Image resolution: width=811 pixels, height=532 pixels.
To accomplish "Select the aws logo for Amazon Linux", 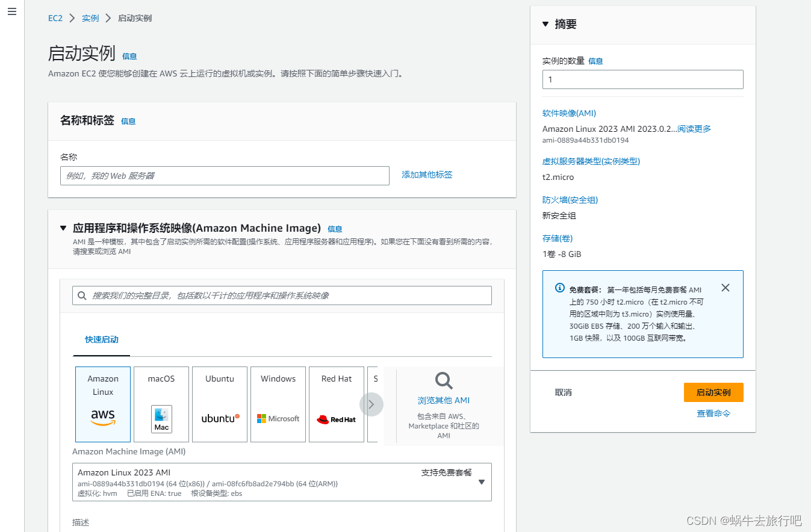I will pos(103,417).
